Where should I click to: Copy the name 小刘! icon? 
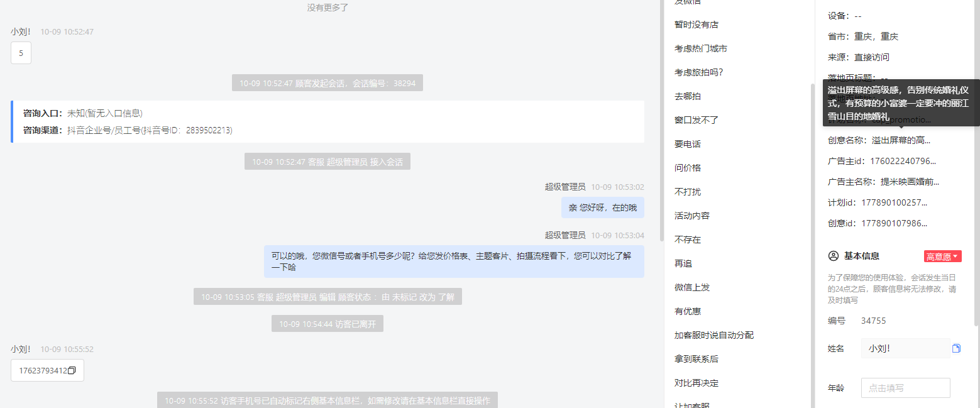pyautogui.click(x=956, y=348)
